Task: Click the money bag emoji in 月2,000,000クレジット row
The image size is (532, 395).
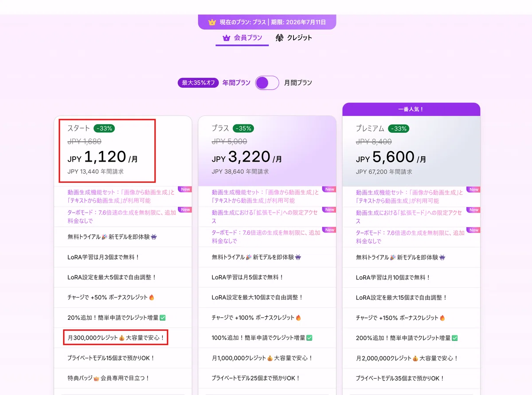Action: click(415, 358)
